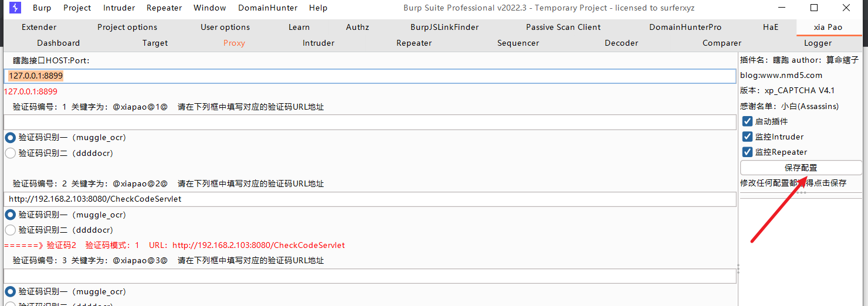The image size is (868, 306).
Task: Click the empty captcha 1 URL field
Action: [x=370, y=122]
